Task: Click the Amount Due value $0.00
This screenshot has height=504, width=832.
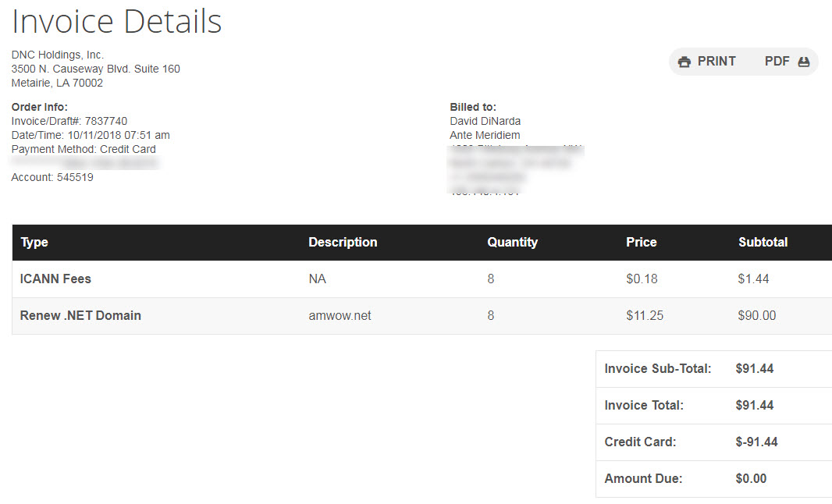Action: click(x=751, y=479)
